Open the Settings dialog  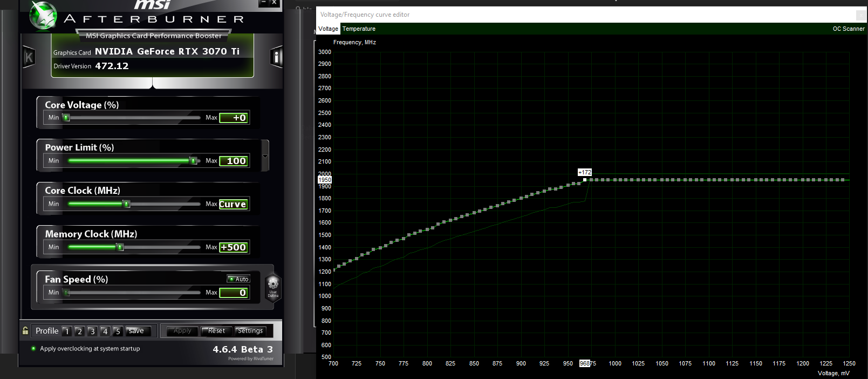pyautogui.click(x=250, y=331)
